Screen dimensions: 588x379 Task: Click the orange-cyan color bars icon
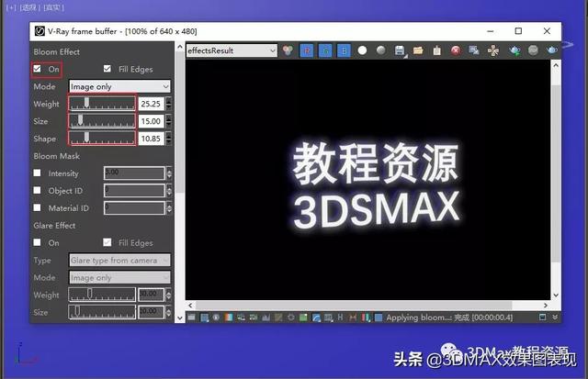coord(229,318)
